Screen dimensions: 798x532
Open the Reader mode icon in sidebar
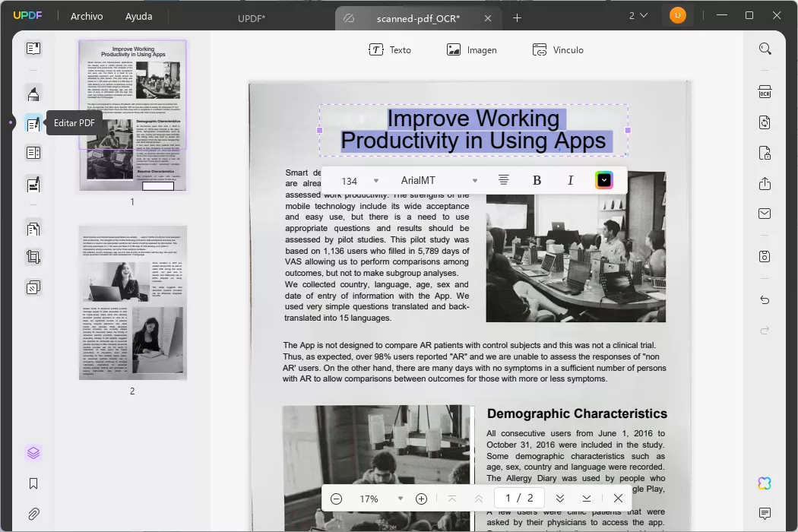coord(33,49)
